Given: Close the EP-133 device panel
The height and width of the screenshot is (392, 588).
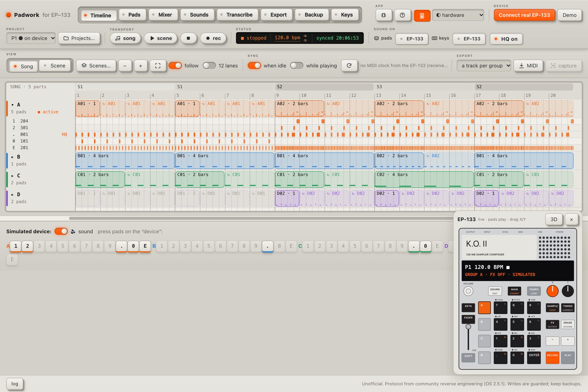Looking at the screenshot, I should (571, 219).
